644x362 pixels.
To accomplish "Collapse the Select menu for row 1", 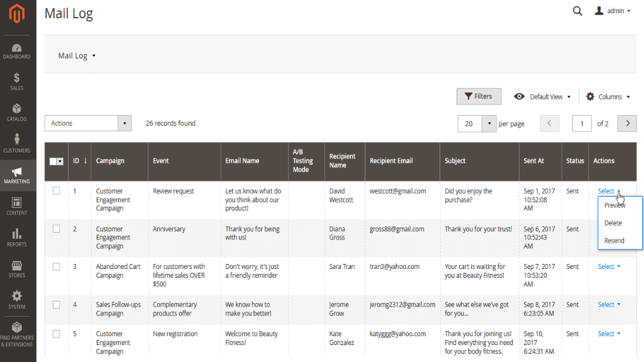I will 609,191.
